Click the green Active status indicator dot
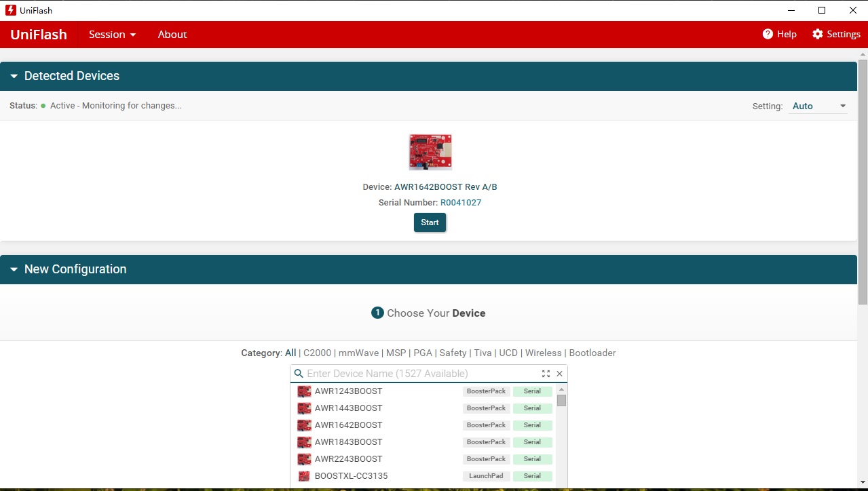868x491 pixels. coord(43,106)
